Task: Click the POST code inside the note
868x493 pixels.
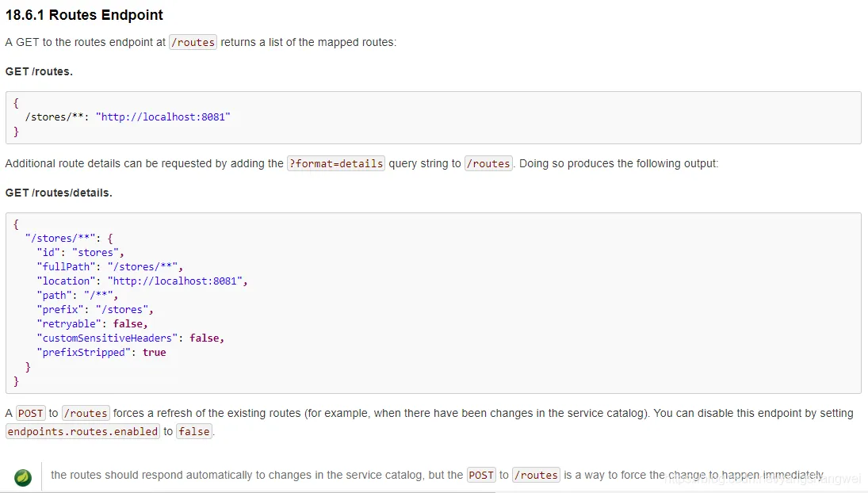Action: click(x=481, y=475)
